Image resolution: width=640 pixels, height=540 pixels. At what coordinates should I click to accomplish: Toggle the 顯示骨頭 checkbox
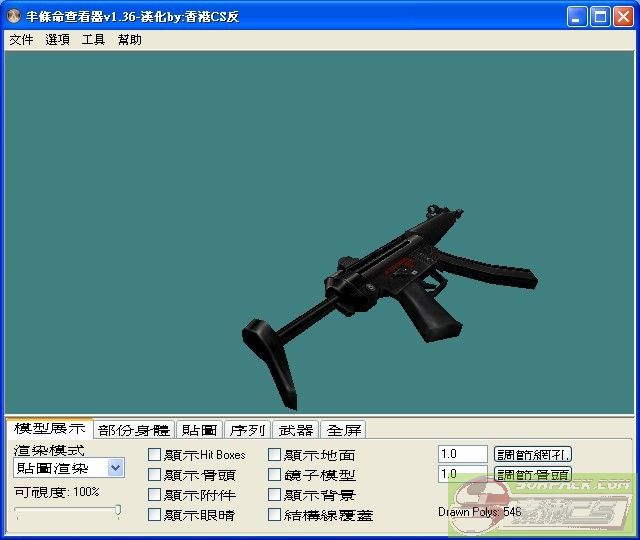point(155,475)
